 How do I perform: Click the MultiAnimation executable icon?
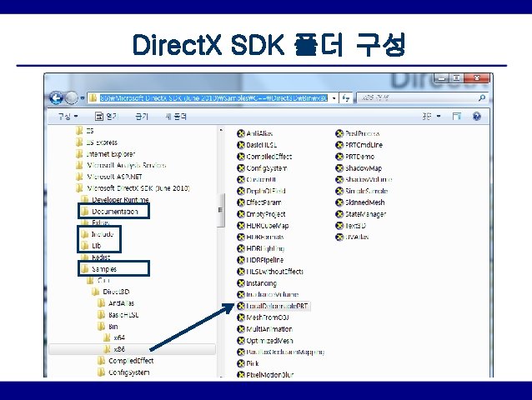[x=241, y=329]
